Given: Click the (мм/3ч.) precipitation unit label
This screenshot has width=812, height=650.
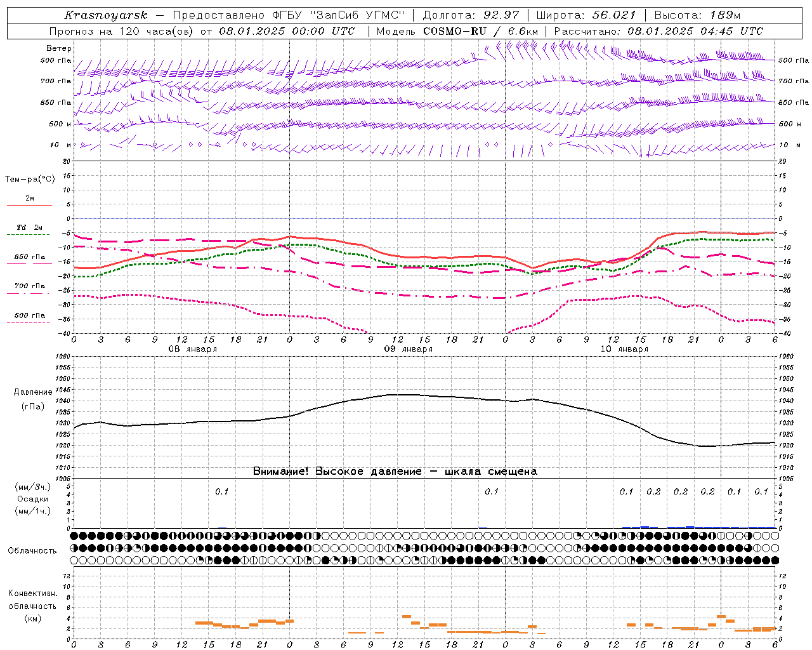Looking at the screenshot, I should [x=33, y=487].
